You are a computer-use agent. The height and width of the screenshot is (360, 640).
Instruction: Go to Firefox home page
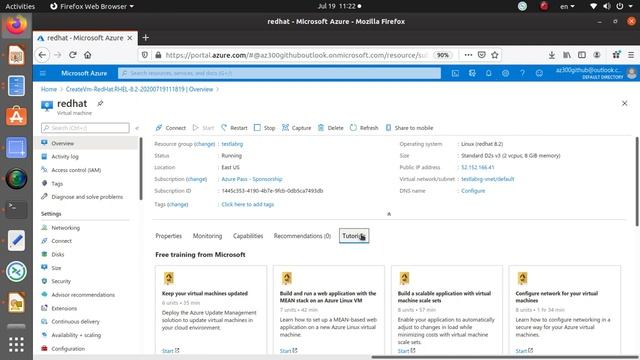(x=87, y=55)
